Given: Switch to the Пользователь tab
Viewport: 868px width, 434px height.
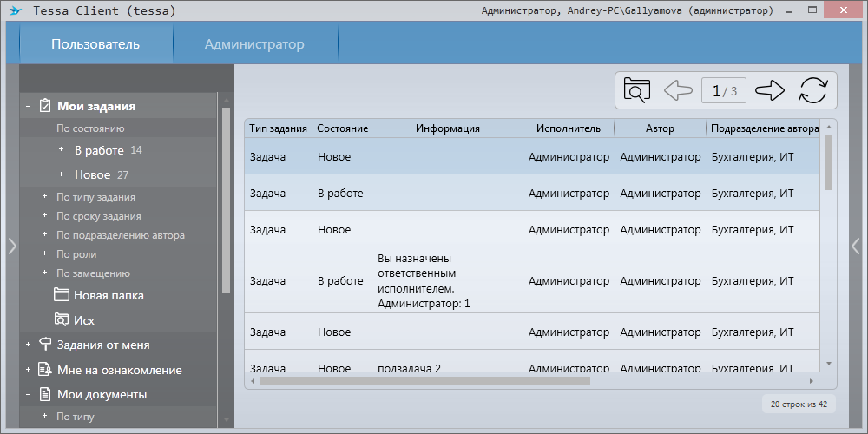Looking at the screenshot, I should (95, 44).
